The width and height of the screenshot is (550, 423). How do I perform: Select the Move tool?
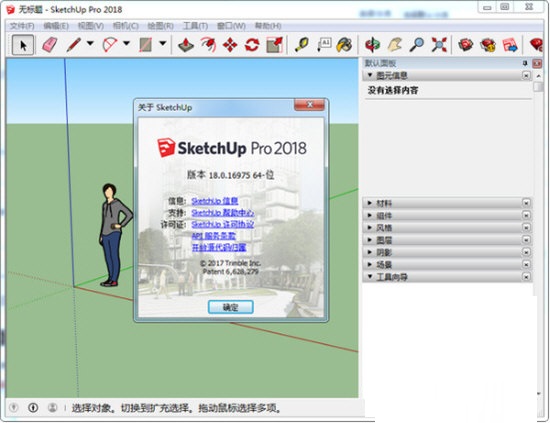[x=230, y=45]
